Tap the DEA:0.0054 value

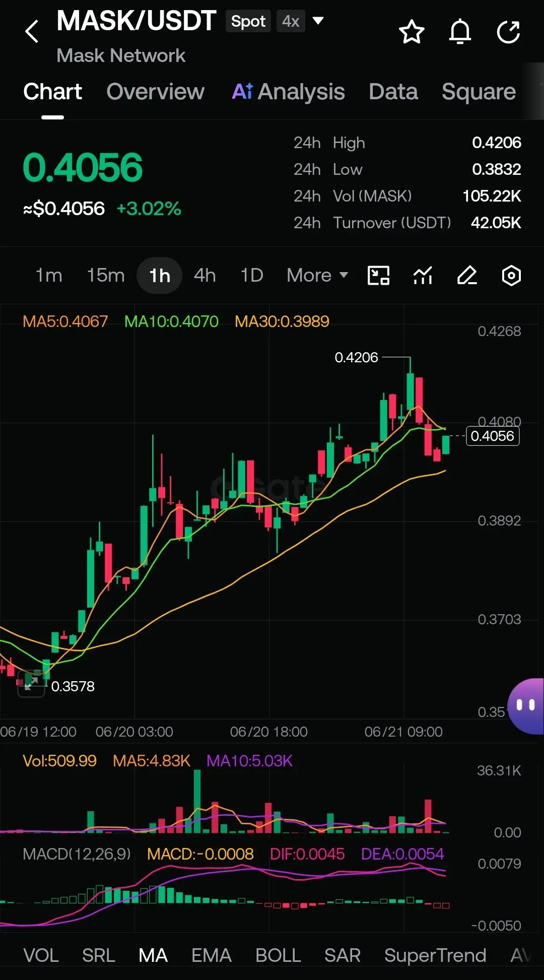coord(402,854)
